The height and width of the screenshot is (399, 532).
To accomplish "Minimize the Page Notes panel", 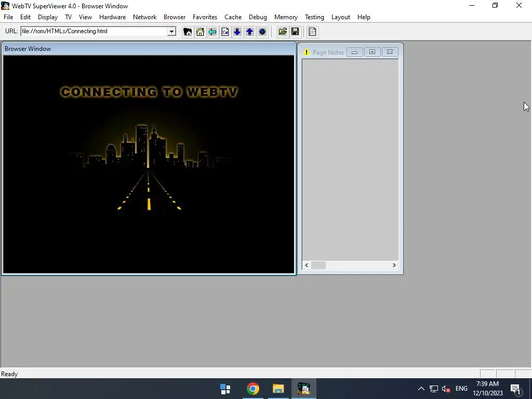I will pyautogui.click(x=354, y=52).
